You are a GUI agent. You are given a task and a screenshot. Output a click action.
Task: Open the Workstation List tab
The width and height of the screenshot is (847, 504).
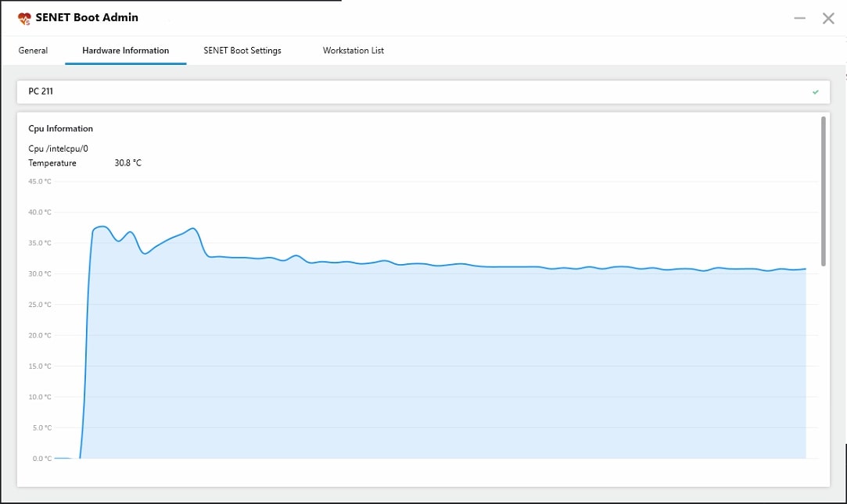354,50
